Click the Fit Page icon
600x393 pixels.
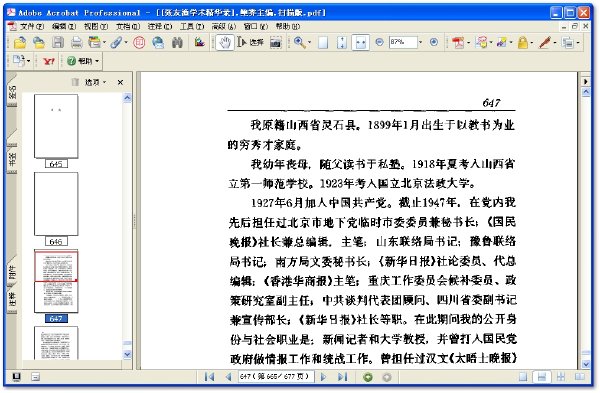point(342,42)
